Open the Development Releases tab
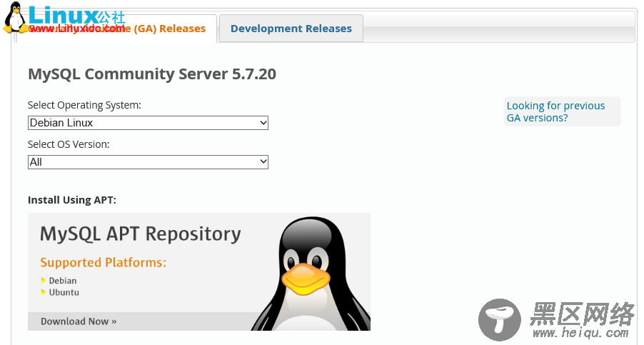This screenshot has height=345, width=644. 291,29
